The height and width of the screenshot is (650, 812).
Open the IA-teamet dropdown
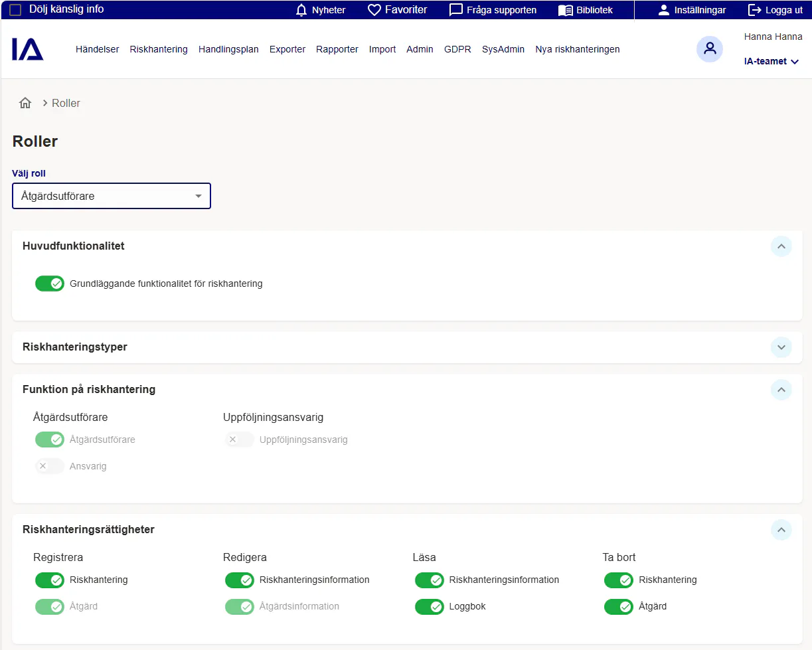770,61
